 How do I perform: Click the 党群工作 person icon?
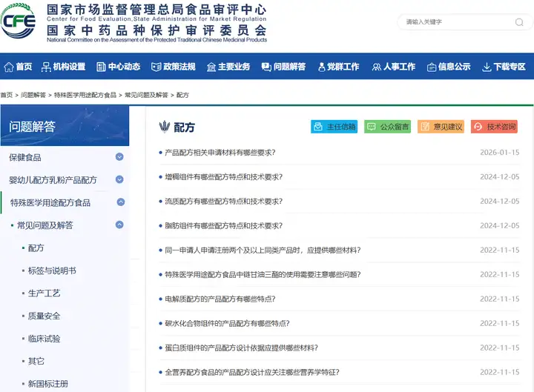coord(321,67)
